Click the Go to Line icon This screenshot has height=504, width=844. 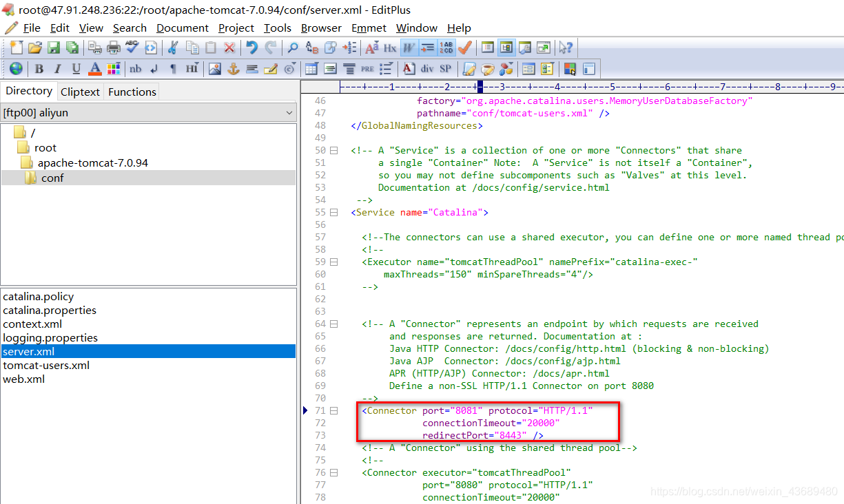(349, 48)
